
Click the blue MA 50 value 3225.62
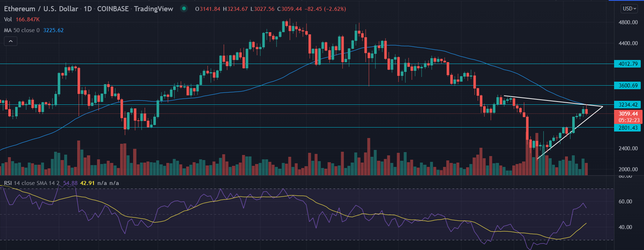click(x=53, y=30)
